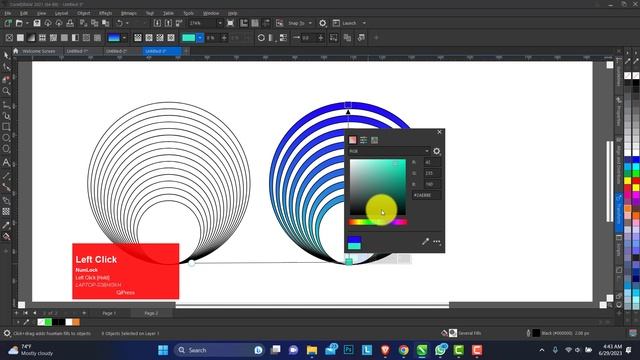
Task: Open the Options gear in standard toolbar
Action: coord(322,23)
